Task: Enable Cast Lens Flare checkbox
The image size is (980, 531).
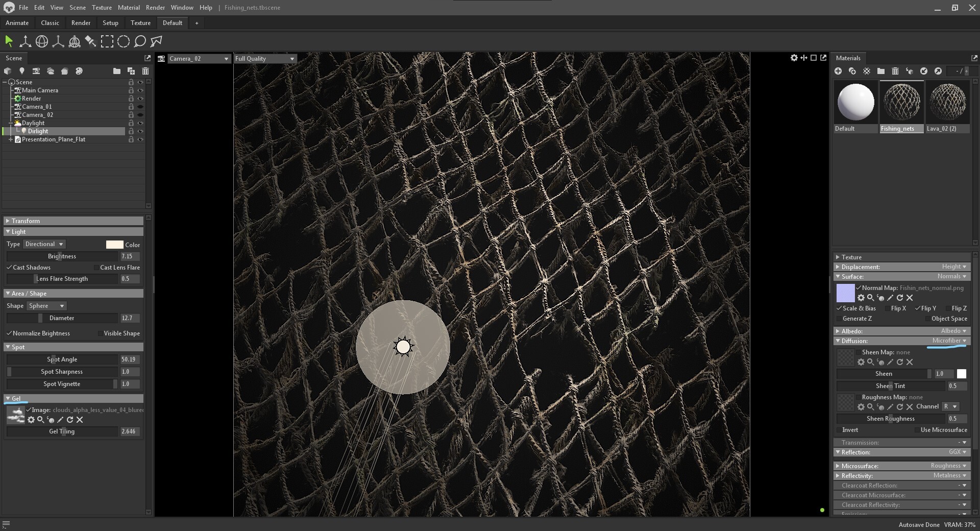Action: (96, 268)
